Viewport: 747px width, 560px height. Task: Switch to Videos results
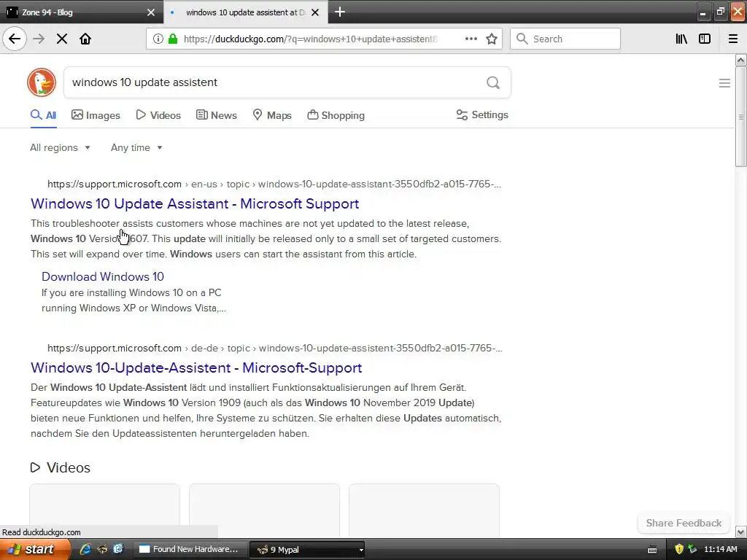158,115
